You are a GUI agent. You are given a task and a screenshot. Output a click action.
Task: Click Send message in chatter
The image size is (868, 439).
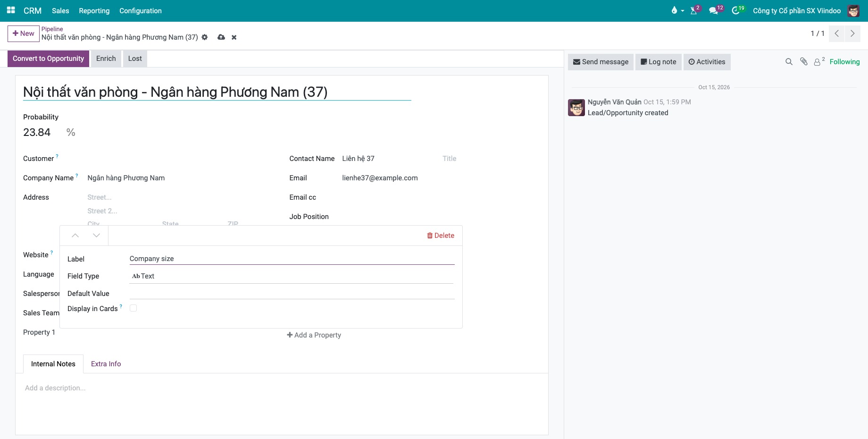[601, 62]
